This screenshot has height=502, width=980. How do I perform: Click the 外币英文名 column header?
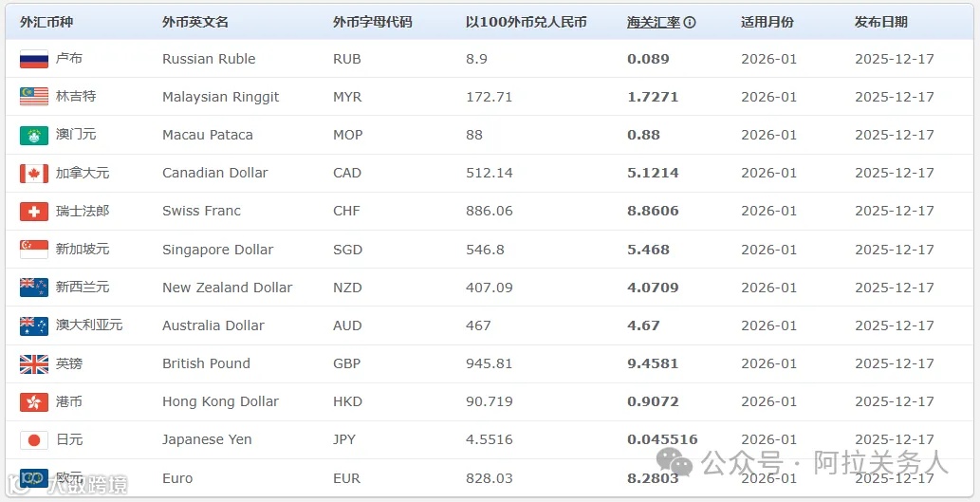pyautogui.click(x=195, y=22)
